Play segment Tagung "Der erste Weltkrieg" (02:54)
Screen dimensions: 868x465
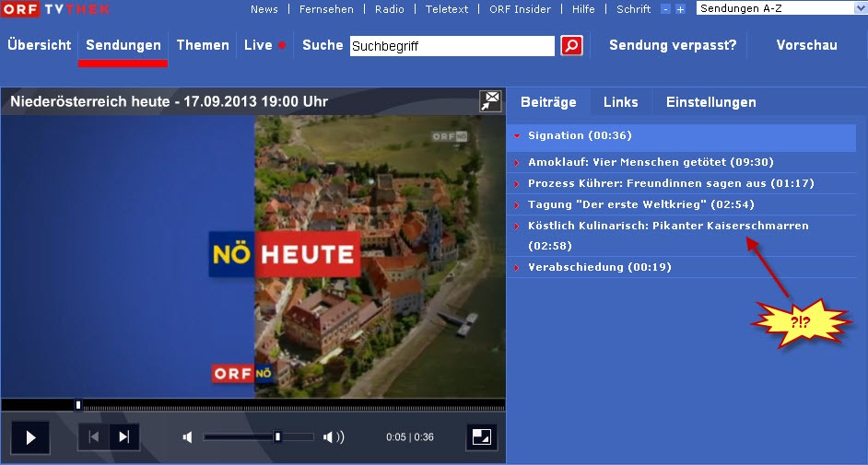[x=641, y=204]
